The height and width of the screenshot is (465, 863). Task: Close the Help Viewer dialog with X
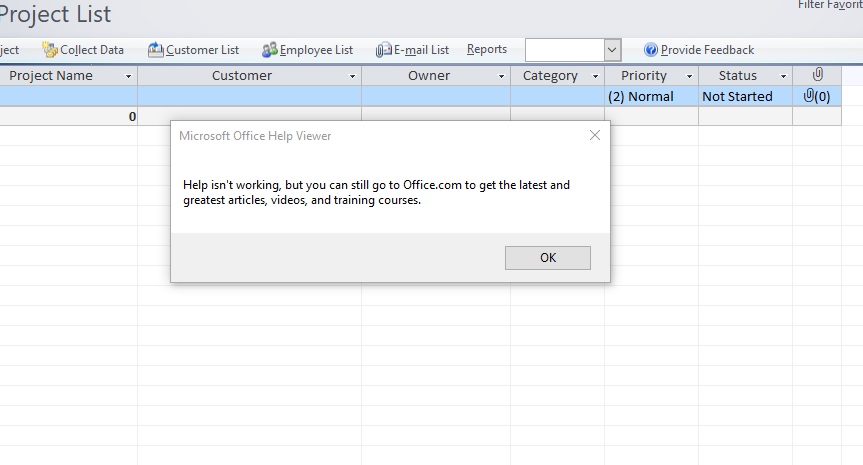[594, 135]
